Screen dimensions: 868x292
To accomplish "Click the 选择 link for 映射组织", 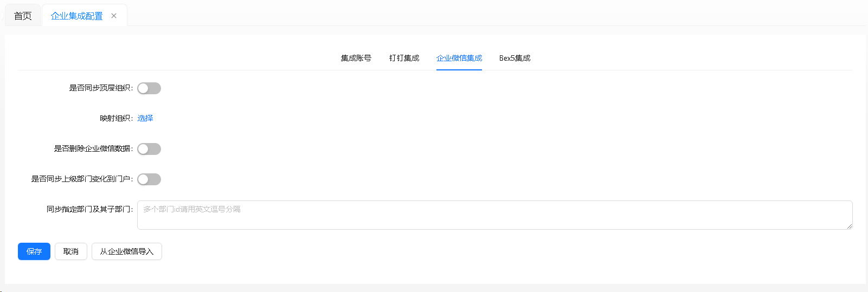I will tap(145, 118).
